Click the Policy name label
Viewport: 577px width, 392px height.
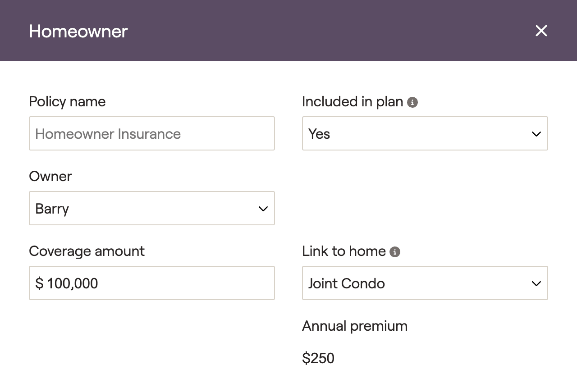(67, 101)
